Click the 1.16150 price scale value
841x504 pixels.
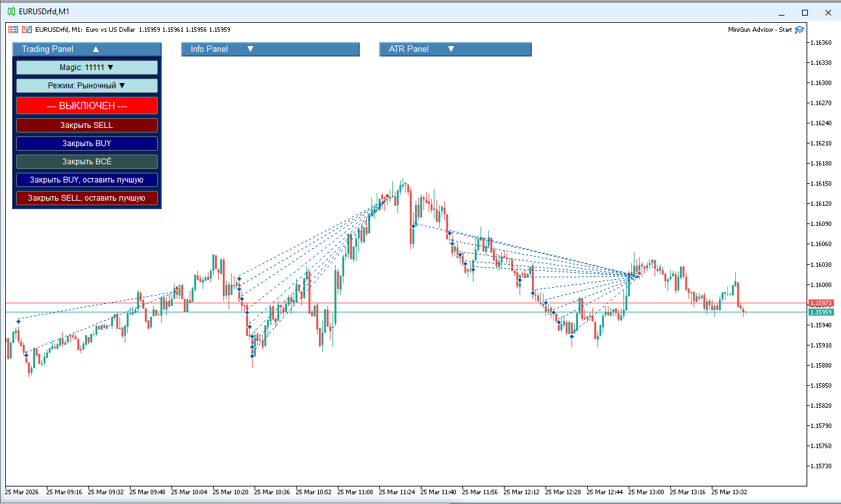(x=822, y=184)
